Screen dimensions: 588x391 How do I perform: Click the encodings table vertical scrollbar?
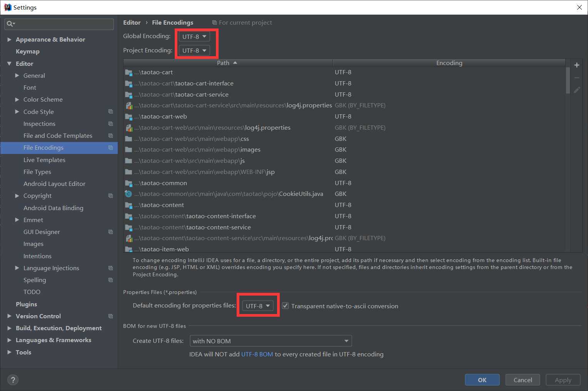pyautogui.click(x=568, y=81)
